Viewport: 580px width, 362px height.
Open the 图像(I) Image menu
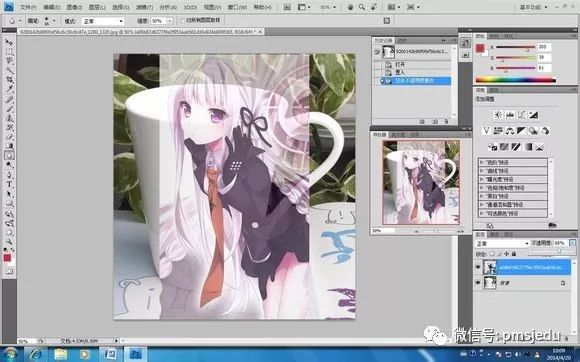coord(74,7)
